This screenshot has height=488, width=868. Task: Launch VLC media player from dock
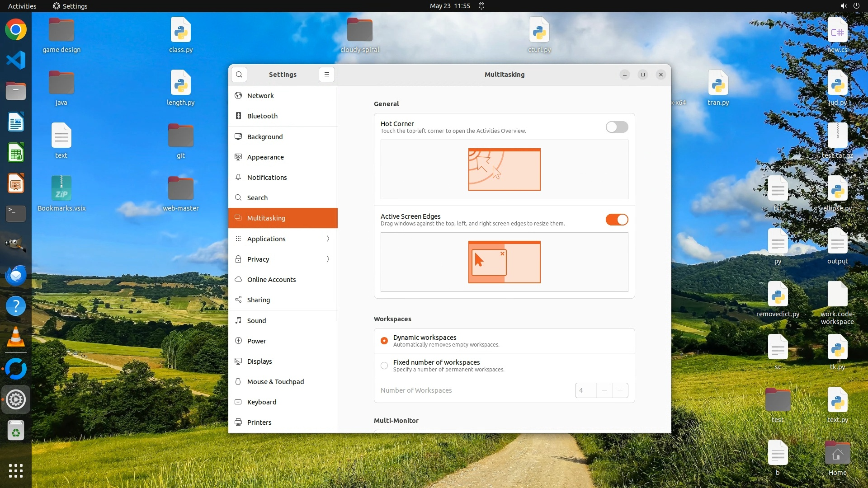(16, 338)
